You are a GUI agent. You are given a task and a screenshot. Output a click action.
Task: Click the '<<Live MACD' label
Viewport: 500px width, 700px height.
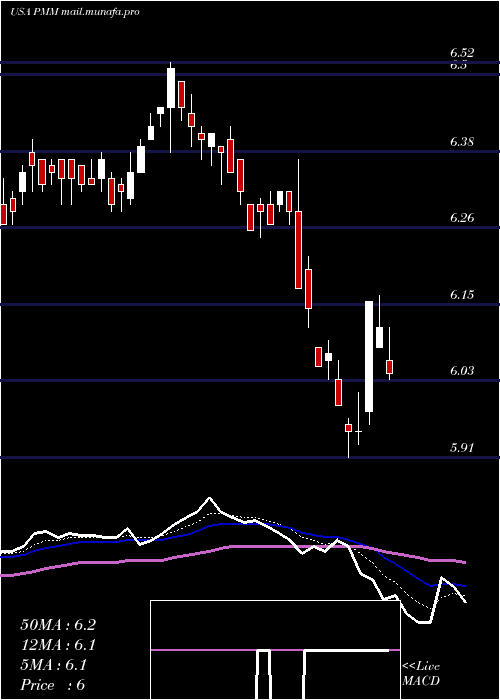point(421,673)
